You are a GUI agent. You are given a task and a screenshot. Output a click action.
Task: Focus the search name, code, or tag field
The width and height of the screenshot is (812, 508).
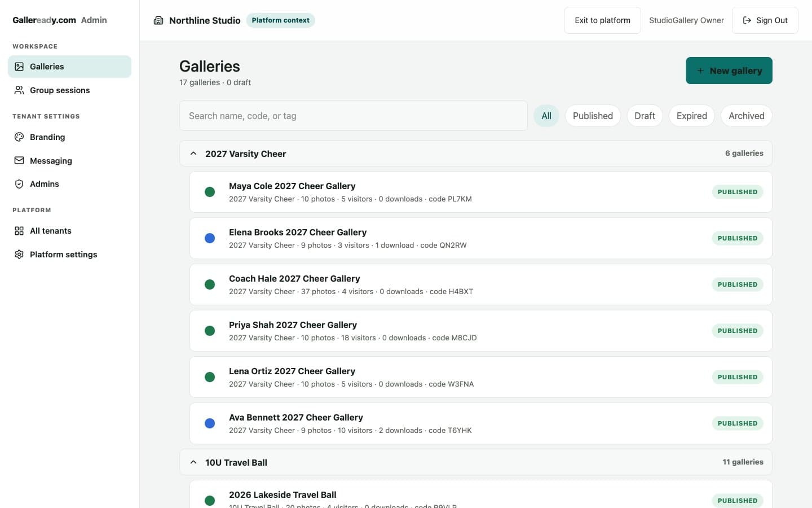[x=354, y=116]
